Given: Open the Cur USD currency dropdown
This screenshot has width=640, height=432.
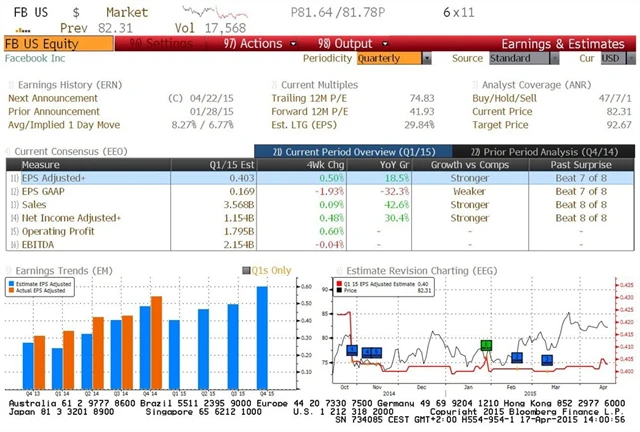Looking at the screenshot, I should coord(608,59).
